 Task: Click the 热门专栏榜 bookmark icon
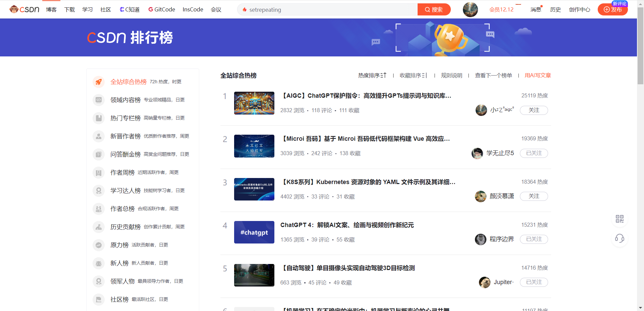[x=99, y=118]
